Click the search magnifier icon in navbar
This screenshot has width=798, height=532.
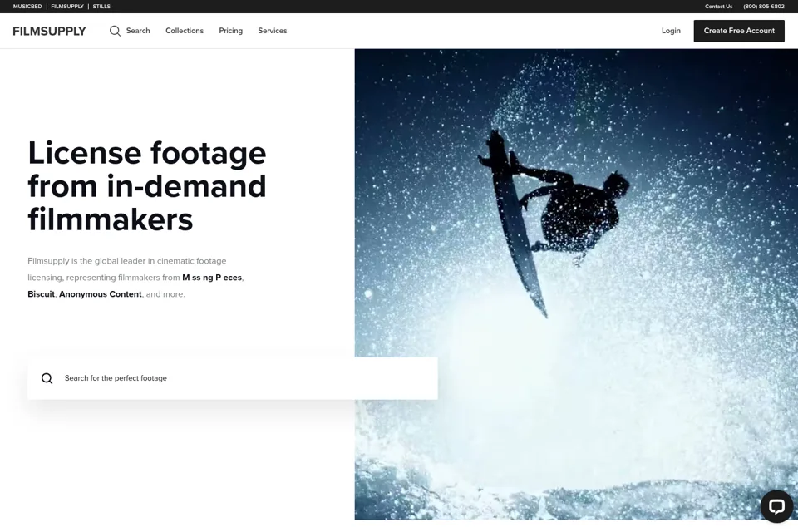115,31
